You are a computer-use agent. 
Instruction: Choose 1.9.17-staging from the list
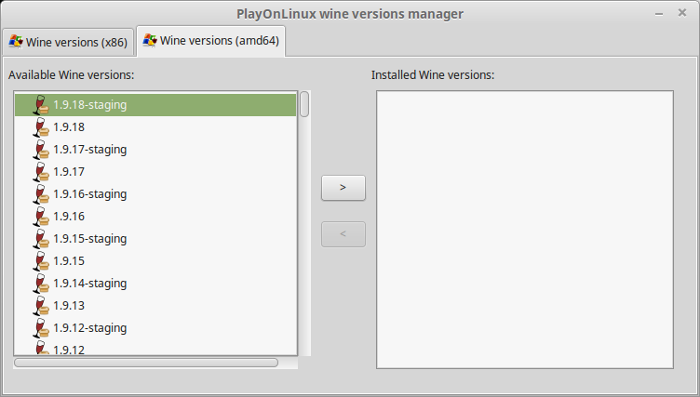(155, 150)
